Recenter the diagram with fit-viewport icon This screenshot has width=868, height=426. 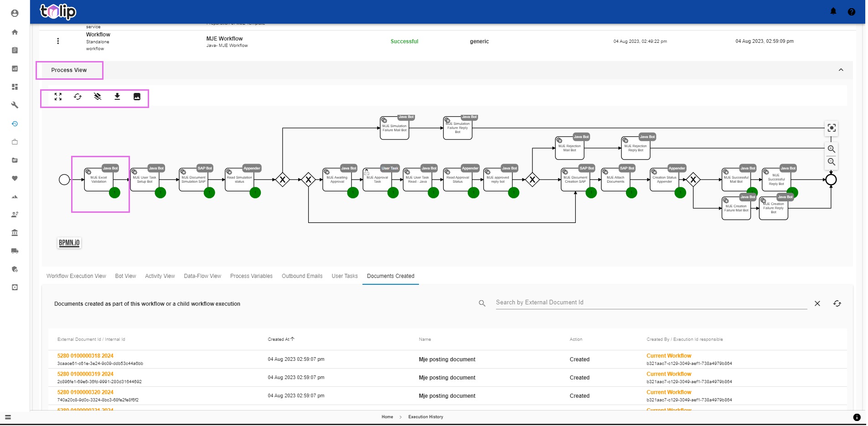[832, 128]
